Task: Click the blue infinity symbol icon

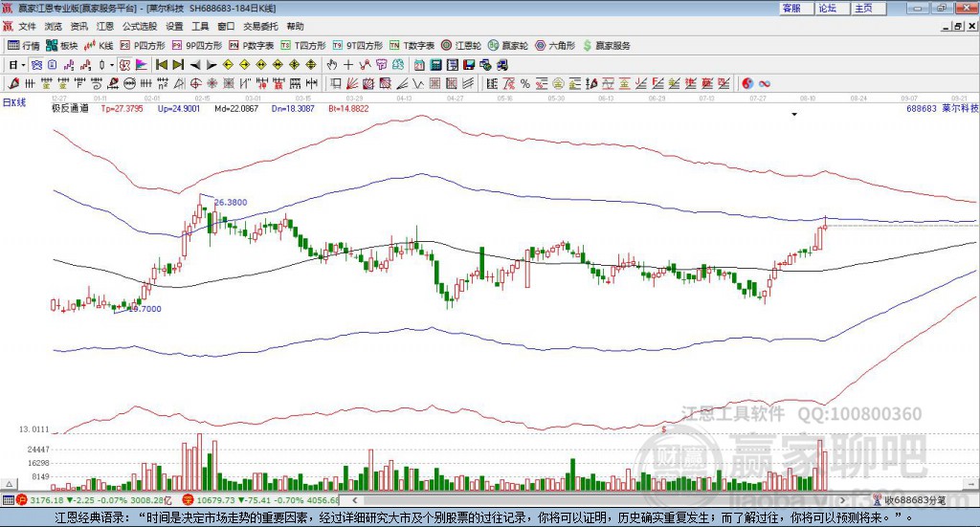Action: click(x=765, y=84)
